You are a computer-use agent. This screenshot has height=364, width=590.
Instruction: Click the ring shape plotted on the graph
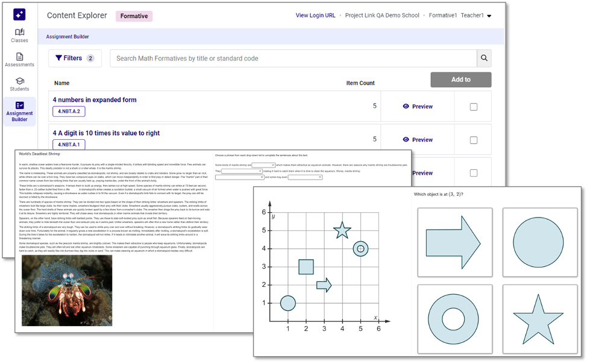point(360,249)
